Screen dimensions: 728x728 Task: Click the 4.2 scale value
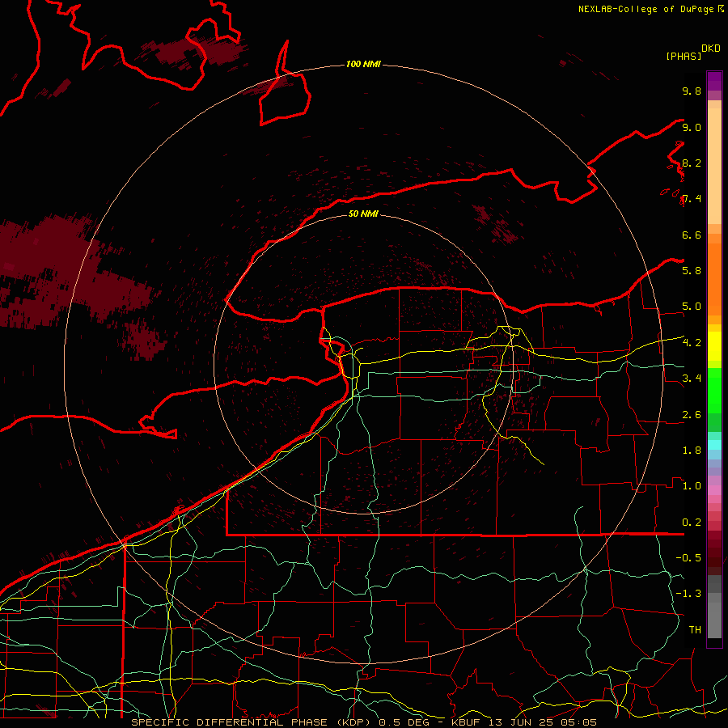(x=692, y=343)
